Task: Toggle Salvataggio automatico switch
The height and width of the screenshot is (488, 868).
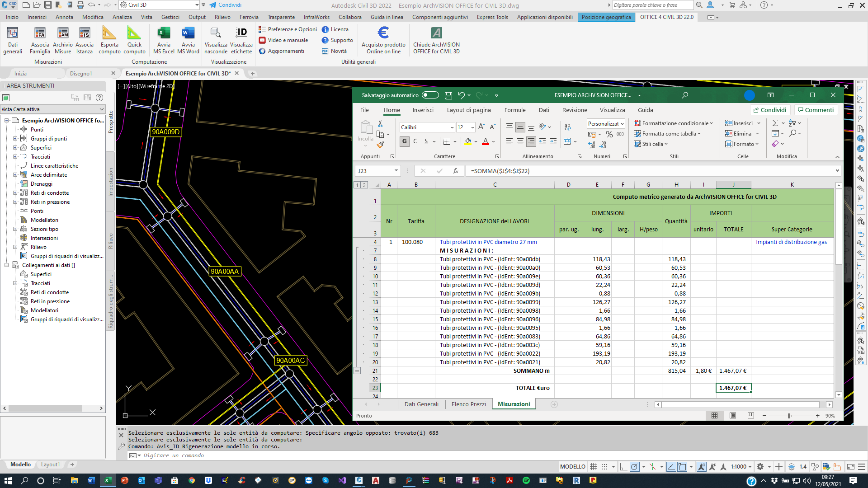Action: click(x=430, y=95)
